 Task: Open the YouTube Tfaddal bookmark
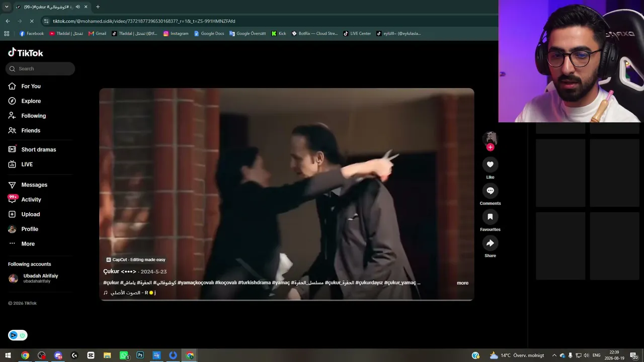[x=66, y=34]
